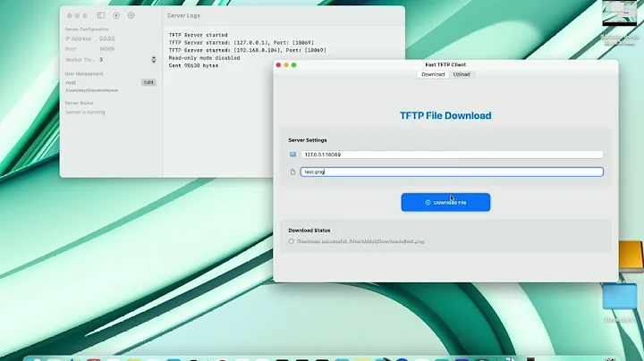Click the file icon beside test.png field
The width and height of the screenshot is (644, 361).
(292, 172)
